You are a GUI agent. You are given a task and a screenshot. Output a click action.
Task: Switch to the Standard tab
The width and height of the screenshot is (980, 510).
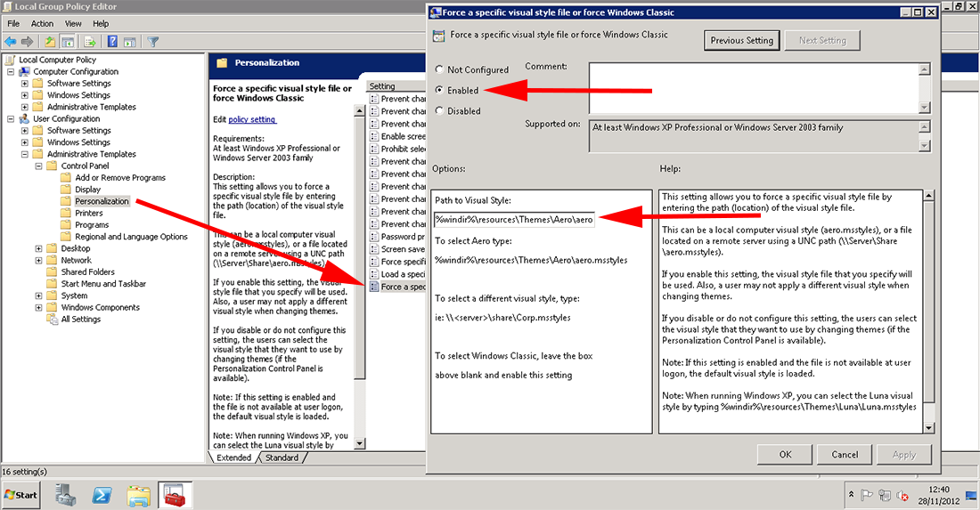coord(282,457)
